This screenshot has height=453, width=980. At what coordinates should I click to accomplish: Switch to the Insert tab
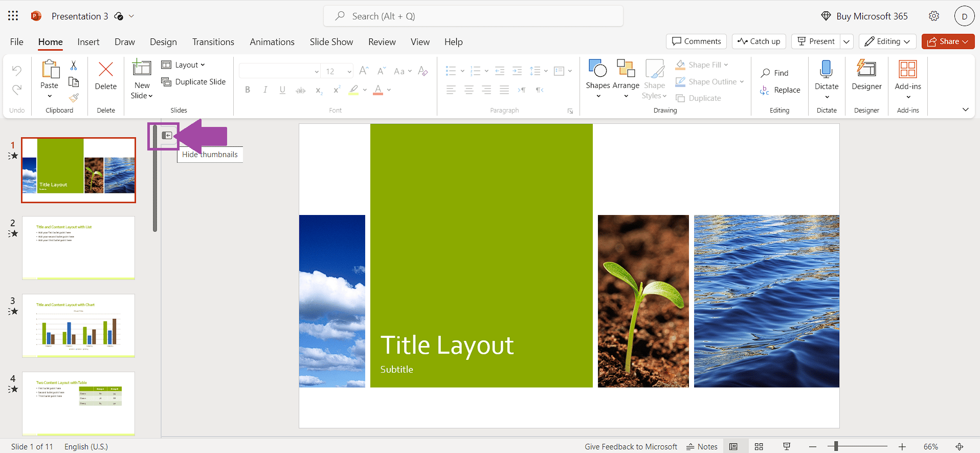[88, 42]
